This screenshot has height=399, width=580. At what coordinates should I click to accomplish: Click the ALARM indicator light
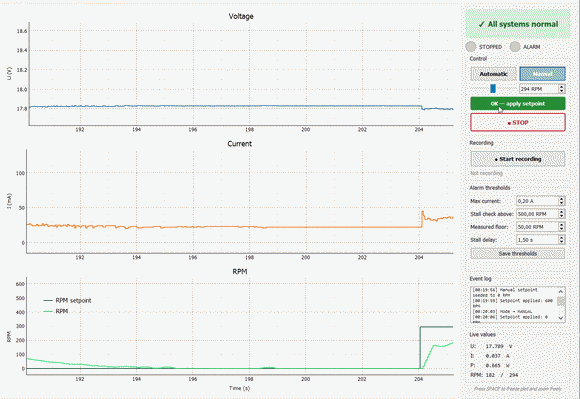[515, 47]
